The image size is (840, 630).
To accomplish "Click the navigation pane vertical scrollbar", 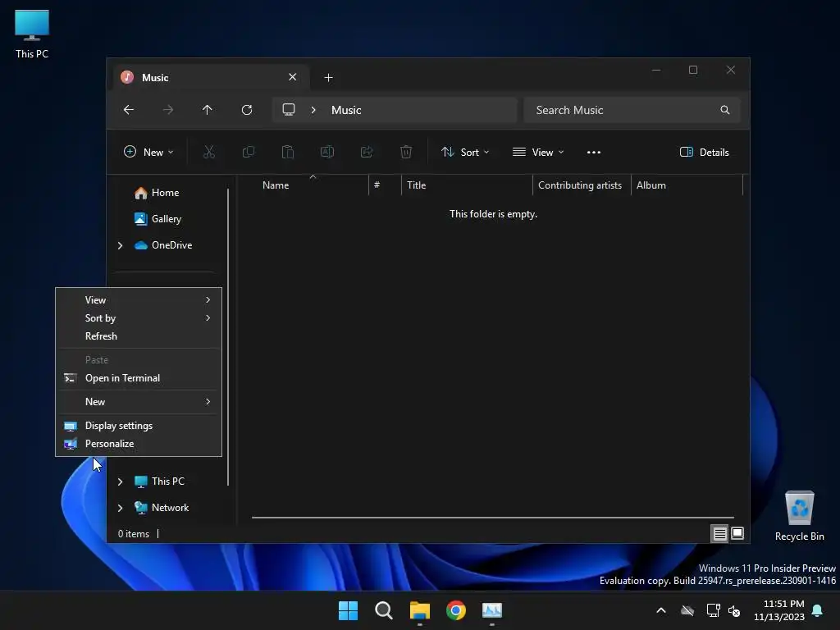I will 228,337.
